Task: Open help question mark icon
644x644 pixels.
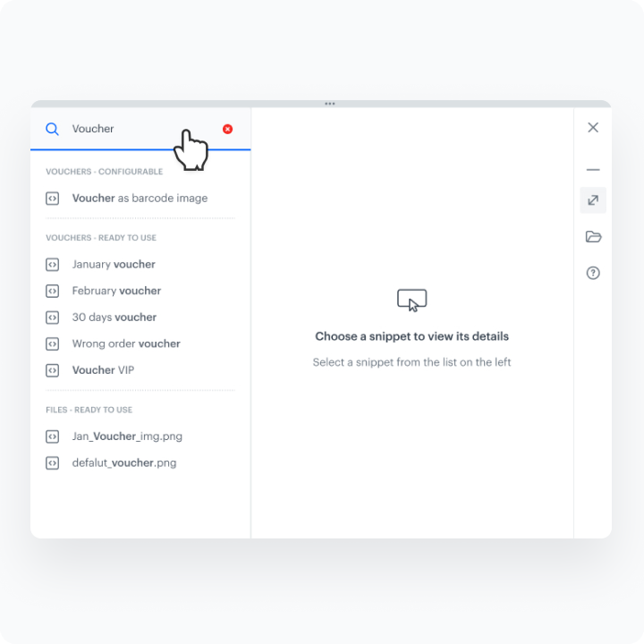Action: point(593,273)
